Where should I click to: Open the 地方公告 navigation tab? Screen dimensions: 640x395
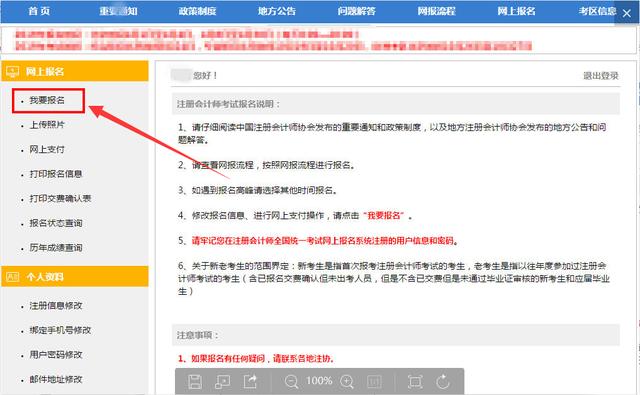[x=277, y=11]
